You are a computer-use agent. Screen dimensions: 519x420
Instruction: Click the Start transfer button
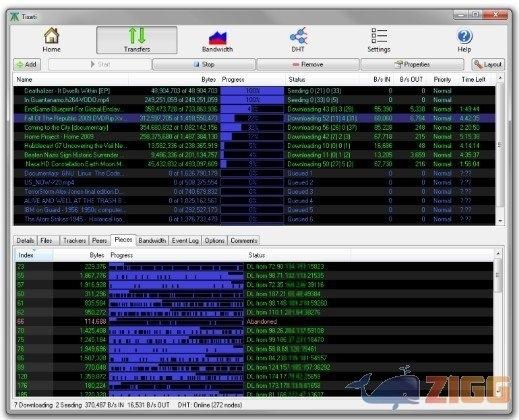click(100, 64)
